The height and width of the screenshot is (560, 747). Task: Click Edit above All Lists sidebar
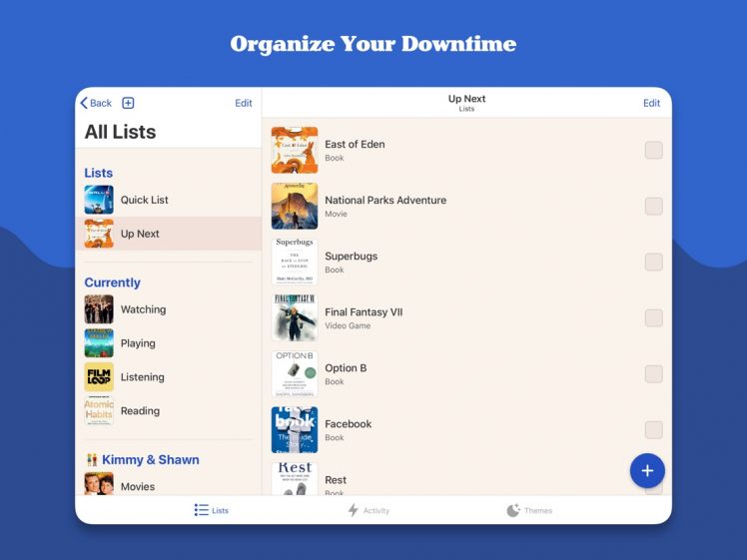pyautogui.click(x=244, y=103)
